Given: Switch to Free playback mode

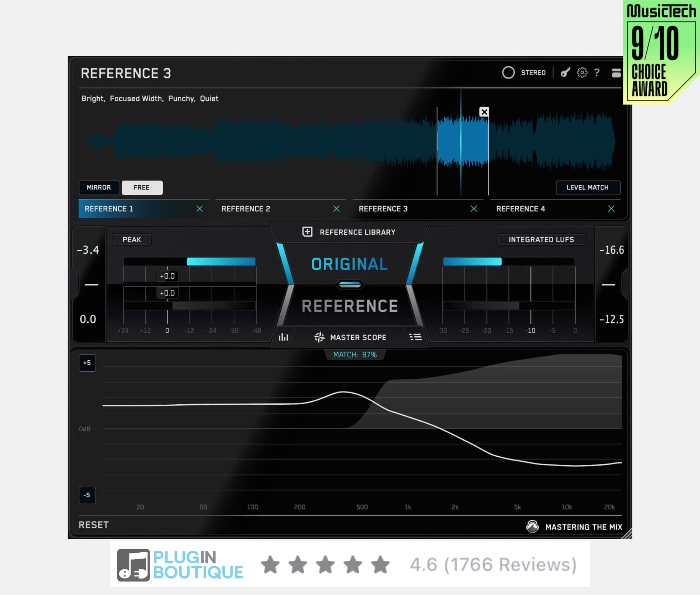Looking at the screenshot, I should point(142,187).
